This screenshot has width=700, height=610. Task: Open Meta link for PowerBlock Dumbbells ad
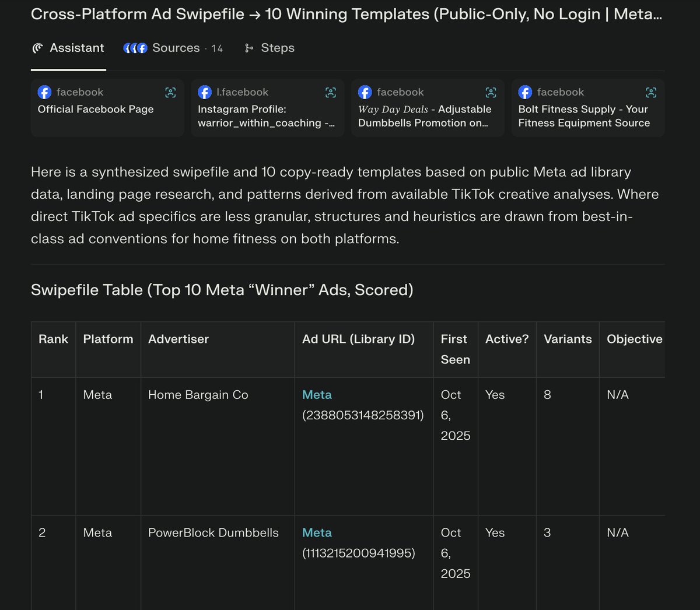click(317, 532)
